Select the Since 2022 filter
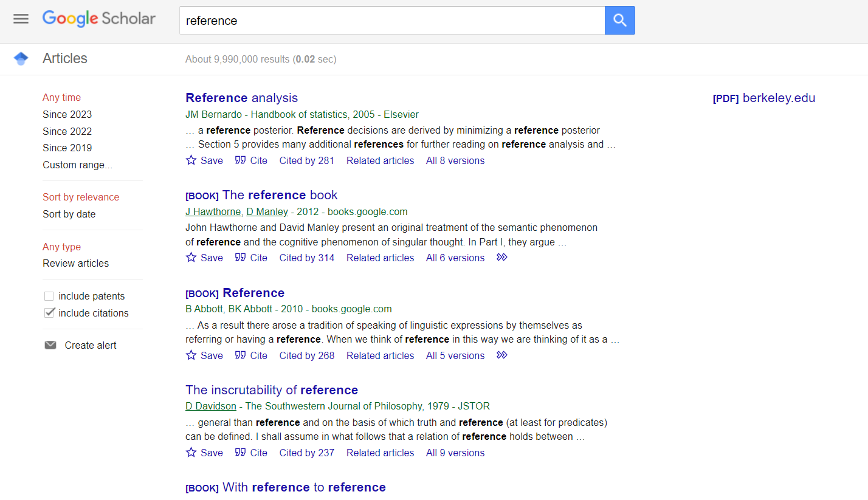The image size is (868, 500). (x=67, y=131)
